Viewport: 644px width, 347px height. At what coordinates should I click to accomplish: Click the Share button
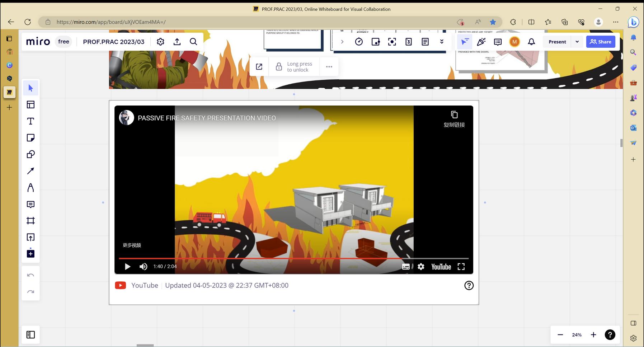tap(601, 42)
